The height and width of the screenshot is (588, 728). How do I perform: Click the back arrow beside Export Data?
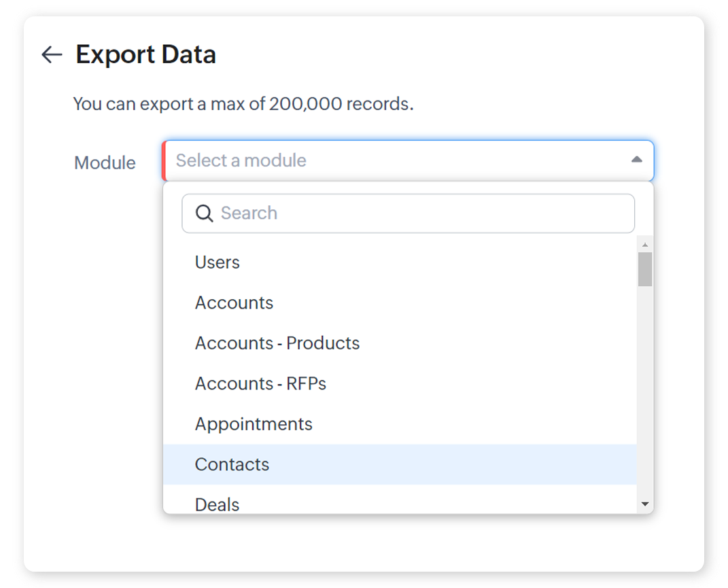pos(52,54)
